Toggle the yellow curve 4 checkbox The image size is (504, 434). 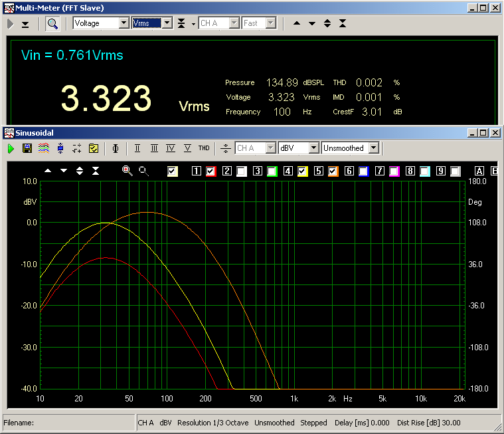303,171
